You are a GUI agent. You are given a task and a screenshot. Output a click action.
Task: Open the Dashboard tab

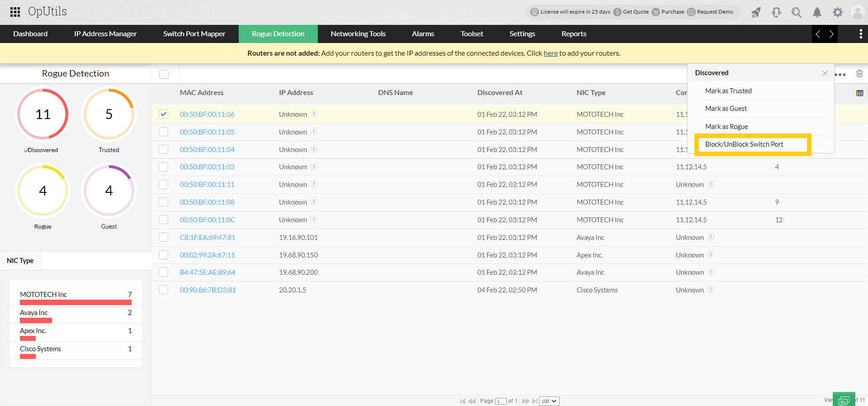pyautogui.click(x=30, y=34)
